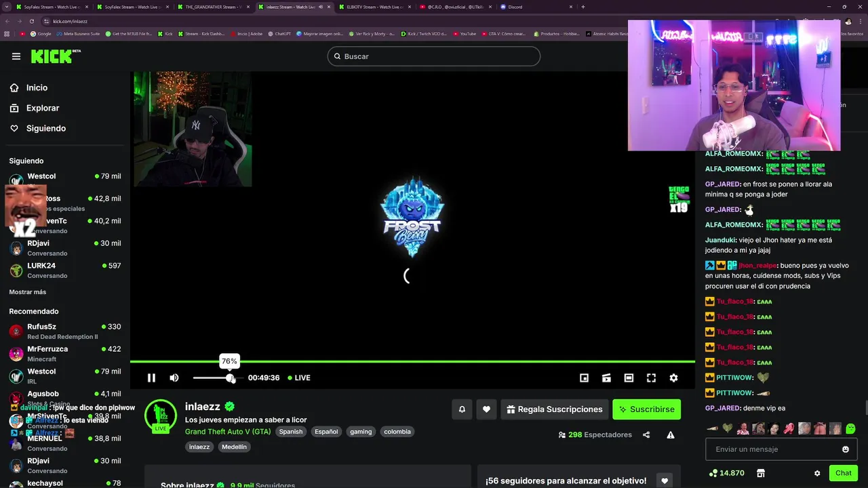Click jhon_realpe username in chat

[757, 266]
